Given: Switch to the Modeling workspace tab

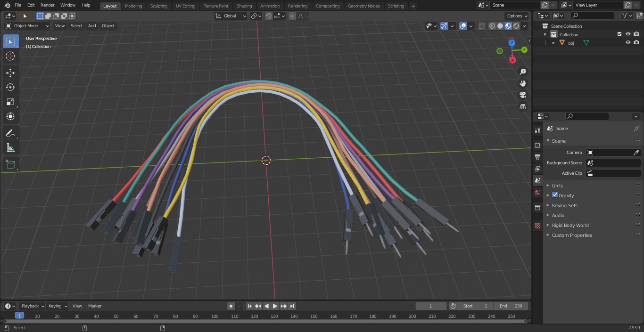Looking at the screenshot, I should [x=133, y=6].
